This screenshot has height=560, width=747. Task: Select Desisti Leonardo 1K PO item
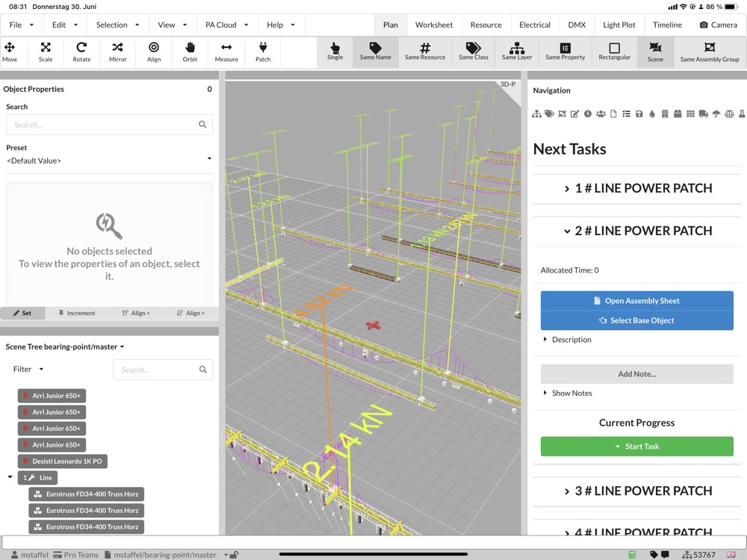click(x=63, y=461)
